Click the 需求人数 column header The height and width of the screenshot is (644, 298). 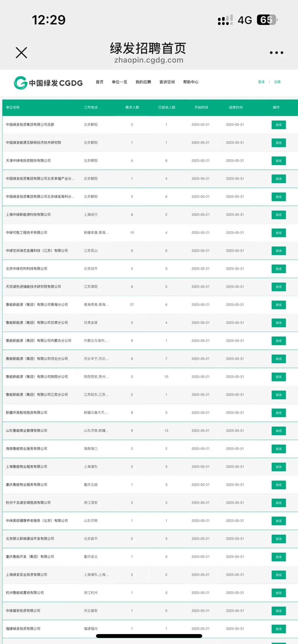pyautogui.click(x=132, y=107)
